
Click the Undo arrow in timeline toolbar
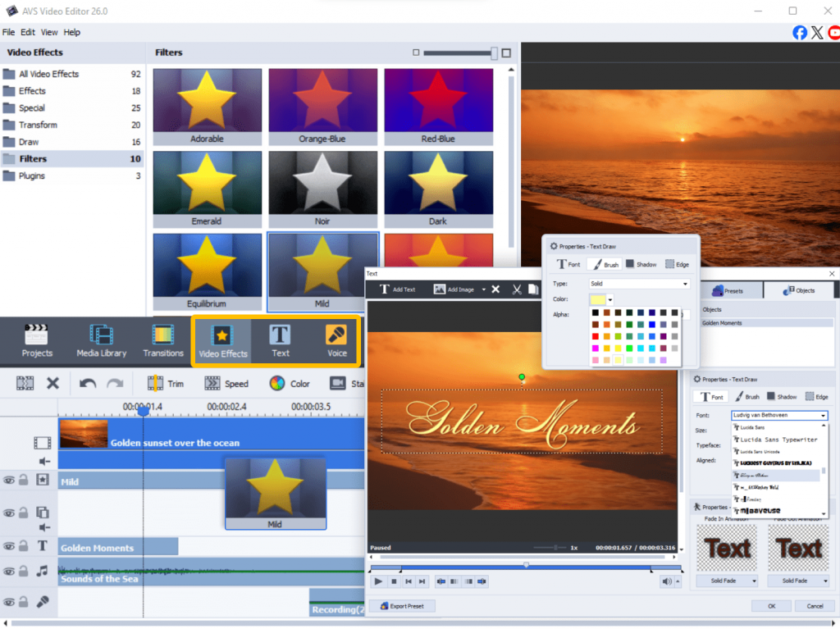(x=88, y=383)
